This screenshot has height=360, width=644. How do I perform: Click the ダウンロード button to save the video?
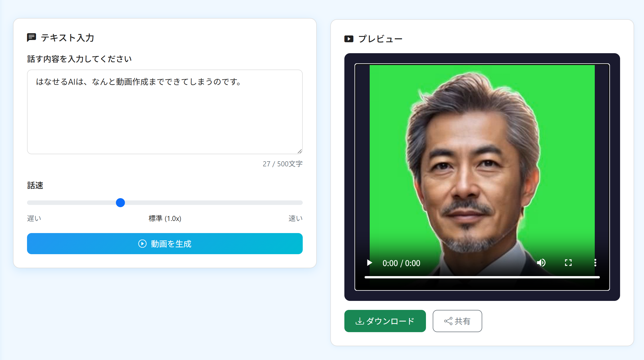(x=385, y=321)
